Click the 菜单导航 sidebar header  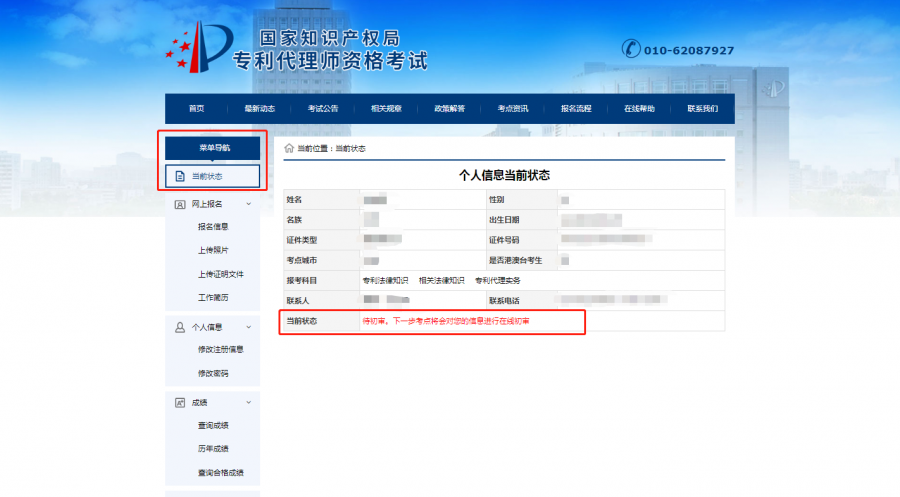[212, 148]
